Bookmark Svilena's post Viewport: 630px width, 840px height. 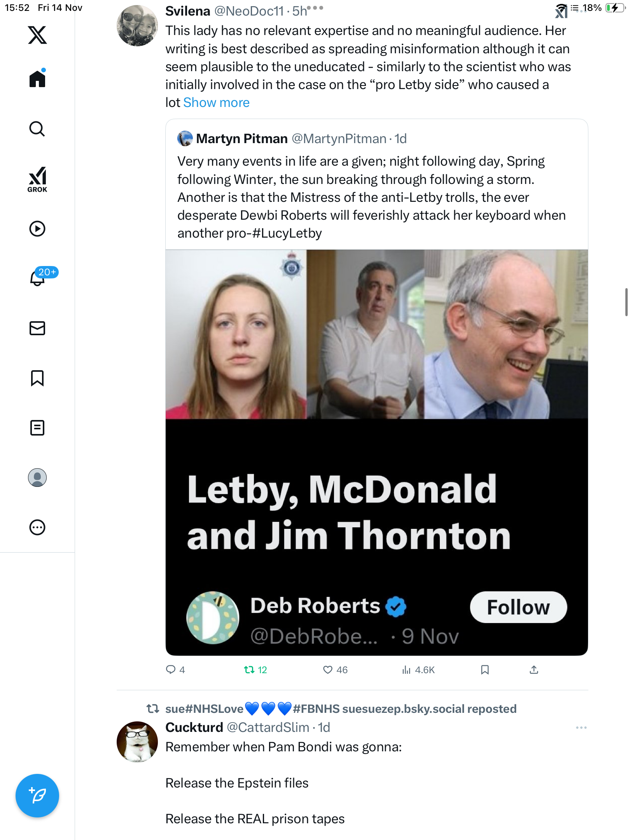click(x=485, y=670)
